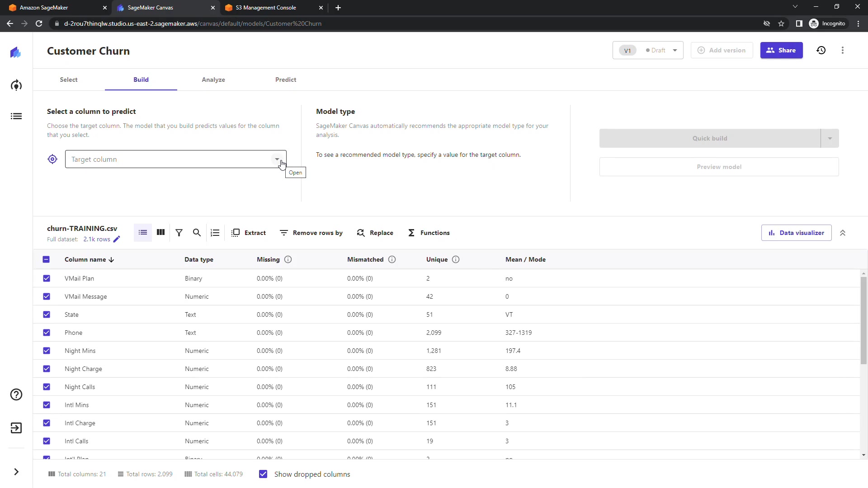Click Missing column info icon
The image size is (868, 488).
click(x=288, y=259)
